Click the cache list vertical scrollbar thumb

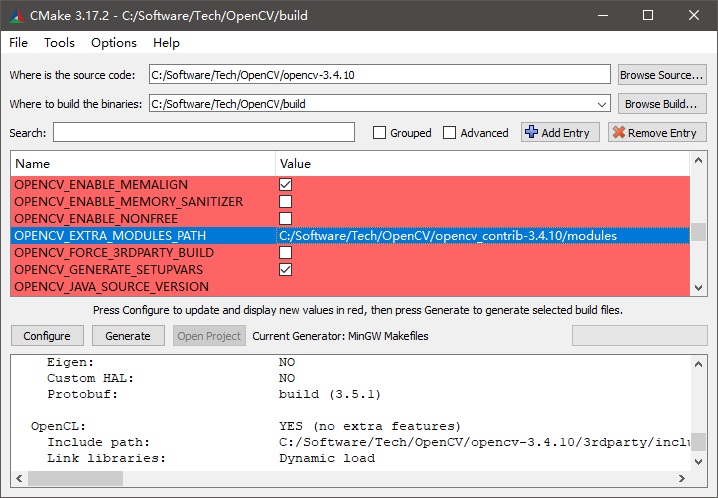[x=698, y=232]
